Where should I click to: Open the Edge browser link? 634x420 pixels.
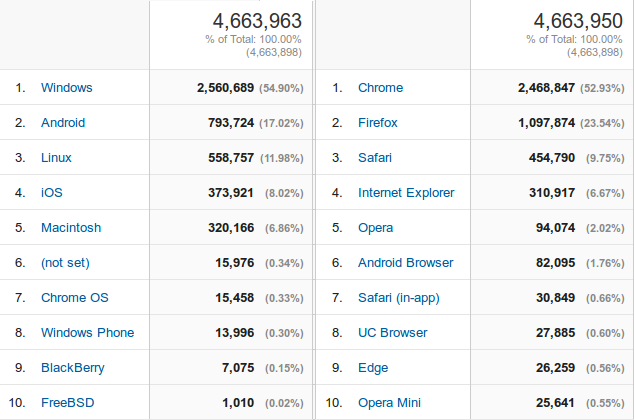pyautogui.click(x=373, y=368)
